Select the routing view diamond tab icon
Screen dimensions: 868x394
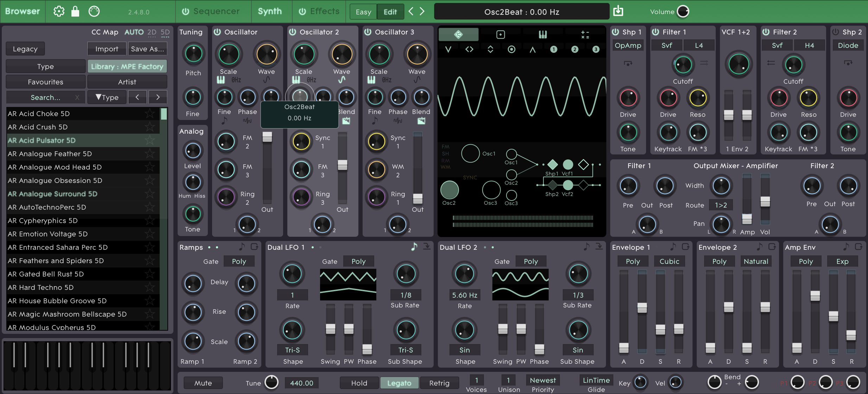(458, 34)
